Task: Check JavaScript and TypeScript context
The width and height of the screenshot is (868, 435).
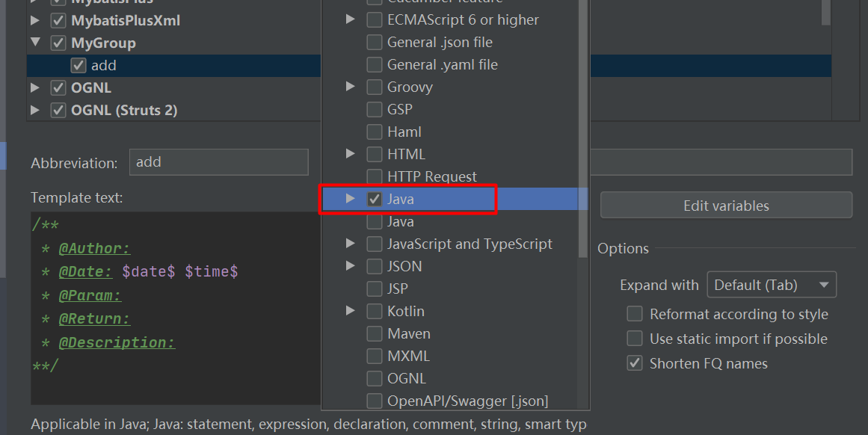Action: pos(375,244)
